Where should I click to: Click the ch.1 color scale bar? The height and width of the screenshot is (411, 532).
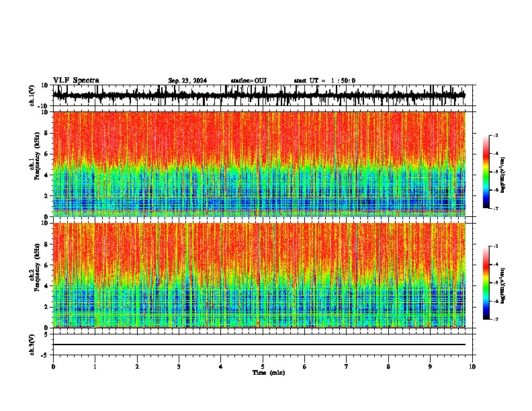486,172
